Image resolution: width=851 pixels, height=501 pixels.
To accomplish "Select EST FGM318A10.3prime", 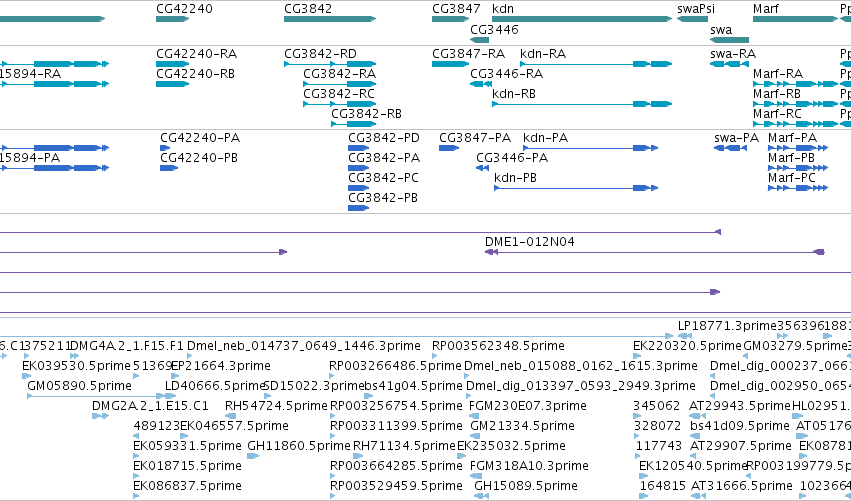I will pyautogui.click(x=529, y=466).
